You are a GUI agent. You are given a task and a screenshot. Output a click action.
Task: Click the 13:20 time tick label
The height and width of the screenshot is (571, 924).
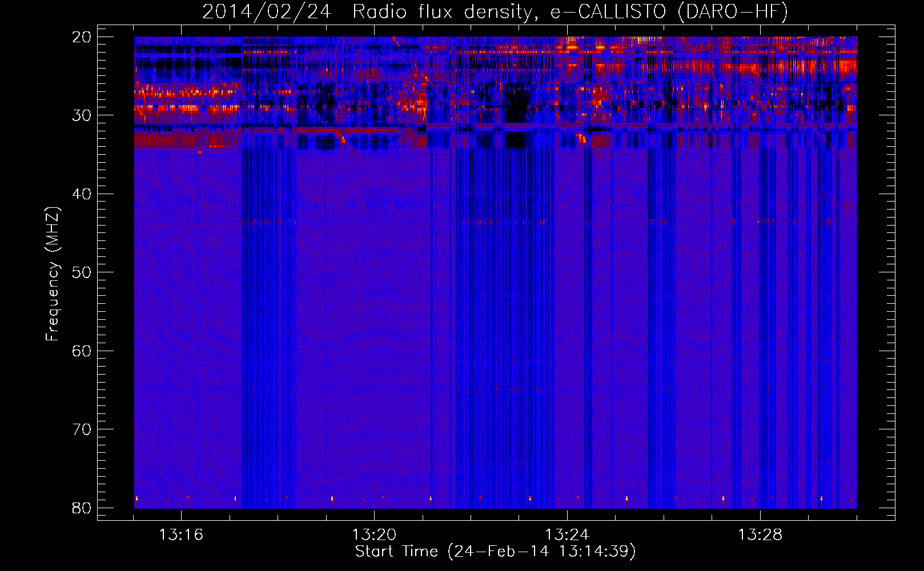click(x=374, y=535)
